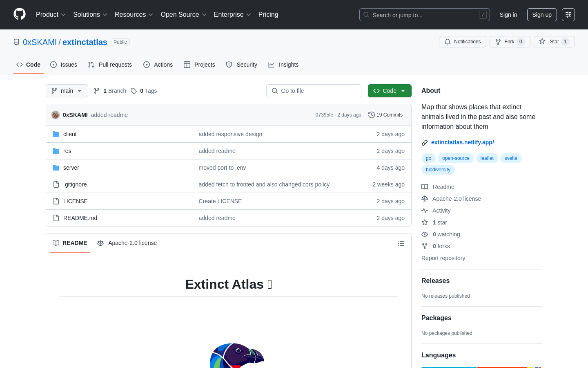Image resolution: width=588 pixels, height=368 pixels.
Task: Select the README tab in file viewer
Action: [70, 243]
